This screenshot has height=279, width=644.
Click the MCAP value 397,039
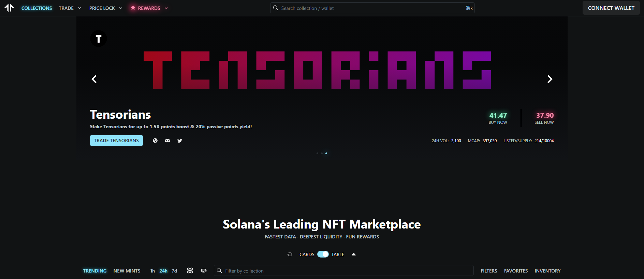489,141
